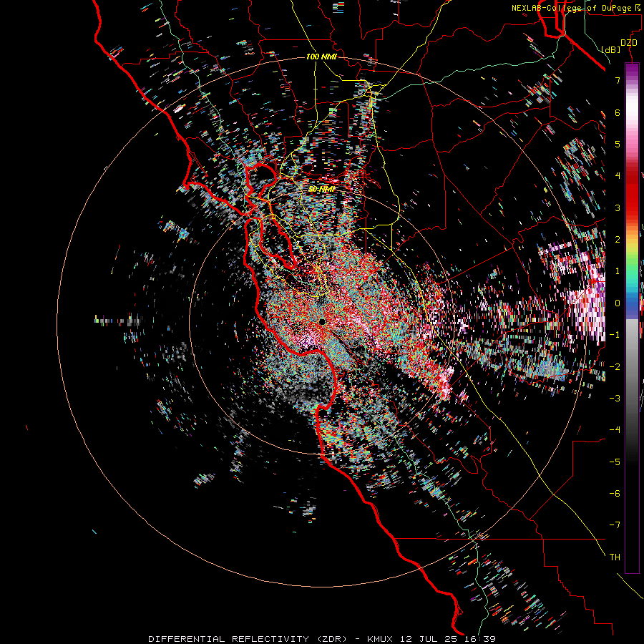Click the "TH" threshold label
Image resolution: width=644 pixels, height=644 pixels.
pyautogui.click(x=615, y=557)
